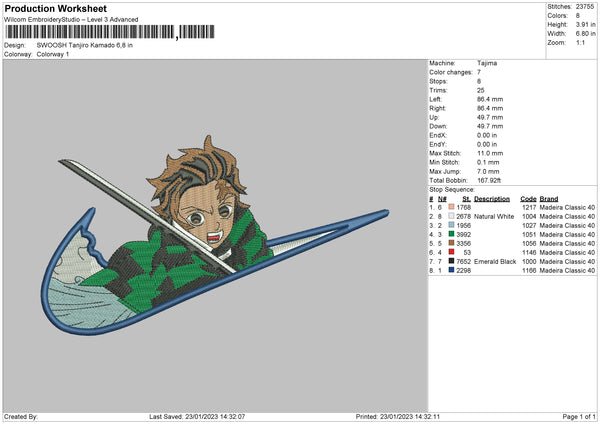Click stitch count '7652' in row 7
The width and height of the screenshot is (600, 424).
(463, 261)
